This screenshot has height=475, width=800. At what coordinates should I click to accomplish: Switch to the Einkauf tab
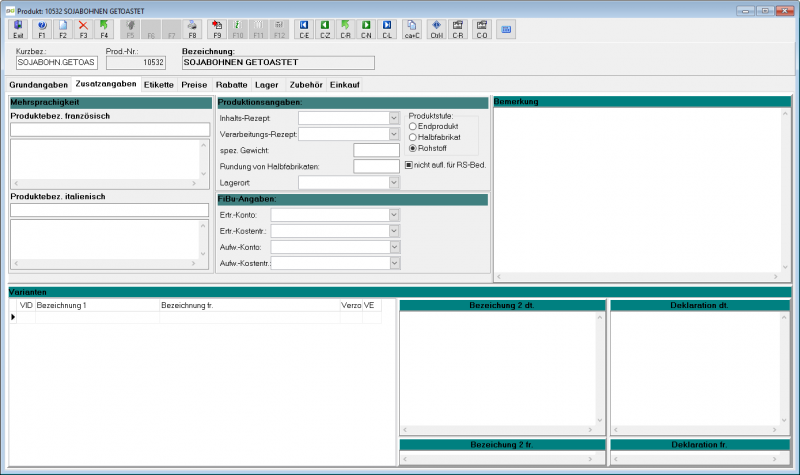point(345,85)
